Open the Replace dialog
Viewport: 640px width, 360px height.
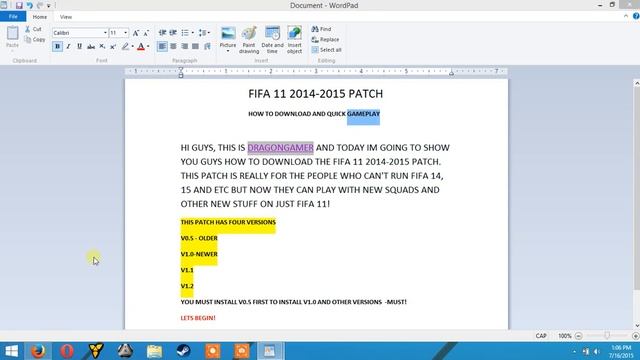(325, 40)
